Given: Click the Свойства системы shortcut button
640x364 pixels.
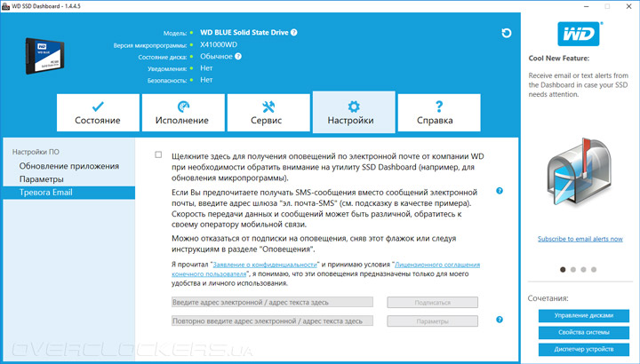Looking at the screenshot, I should tap(584, 332).
